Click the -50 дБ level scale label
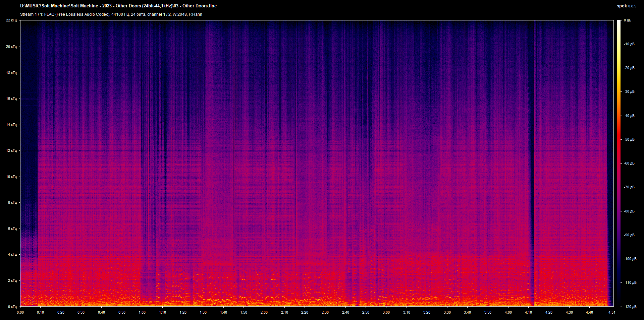 click(629, 140)
